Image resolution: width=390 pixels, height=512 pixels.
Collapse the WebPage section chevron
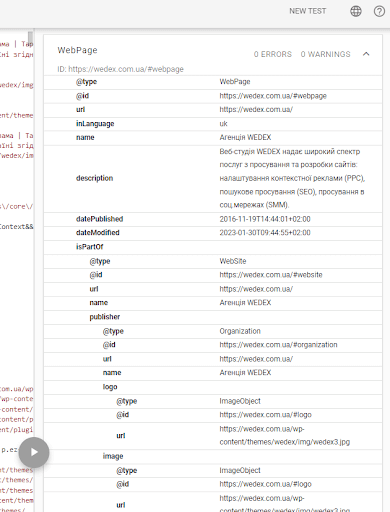[366, 54]
